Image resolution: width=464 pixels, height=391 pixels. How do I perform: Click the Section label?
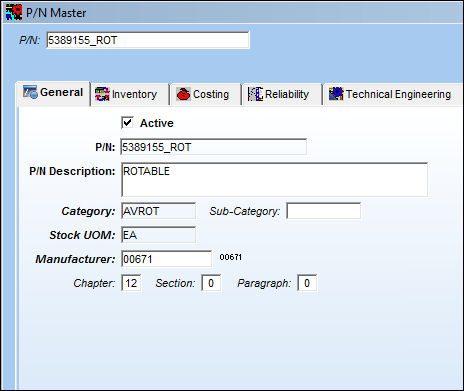tap(175, 283)
